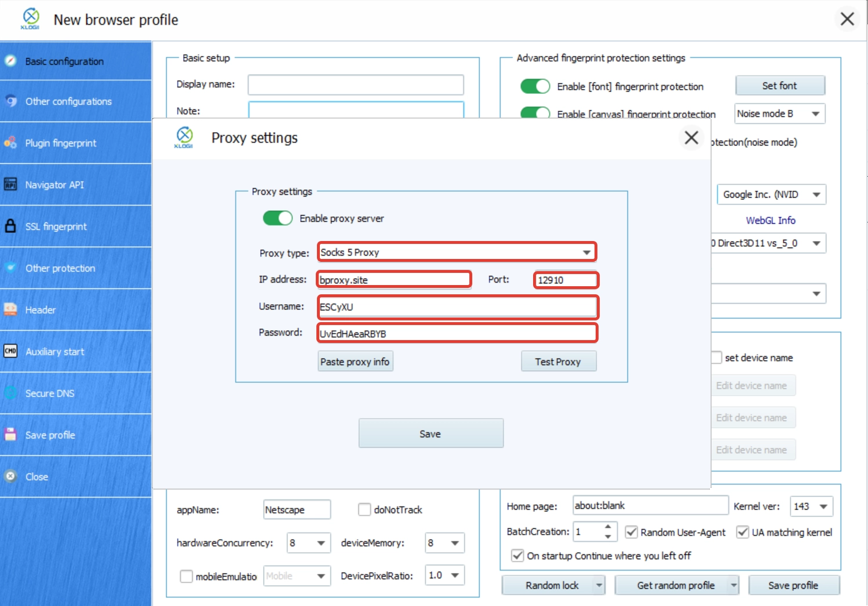868x606 pixels.
Task: Uncheck the Random User-Agent checkbox
Action: [x=632, y=532]
